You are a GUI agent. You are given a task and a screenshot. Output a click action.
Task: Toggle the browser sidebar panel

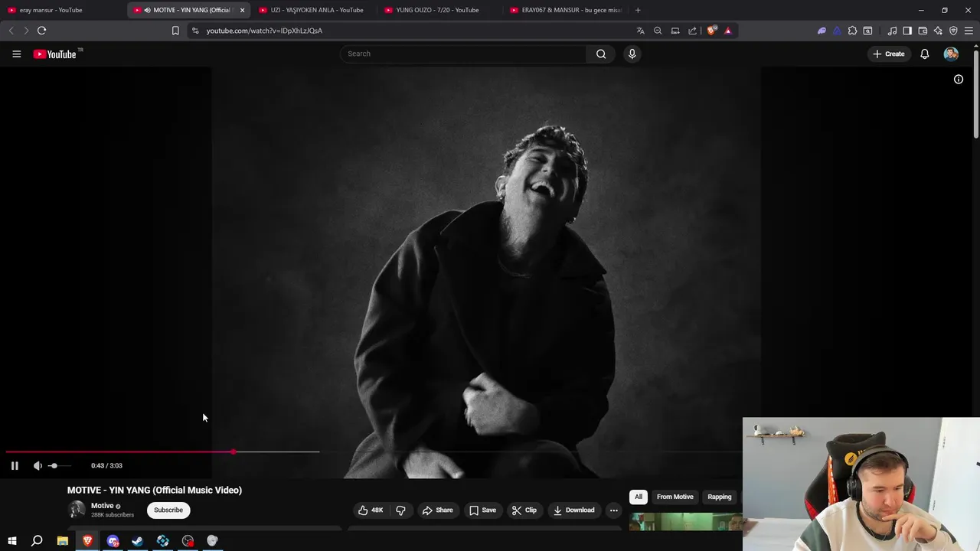[x=907, y=31]
